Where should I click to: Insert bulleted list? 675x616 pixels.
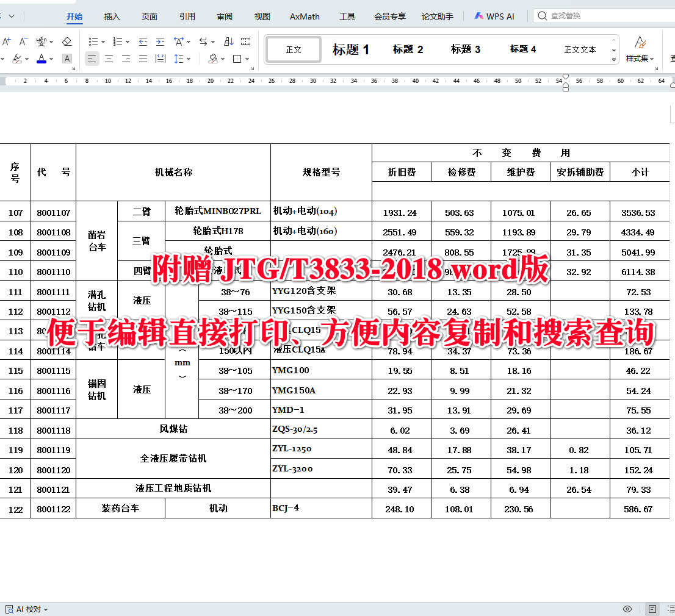pos(93,41)
